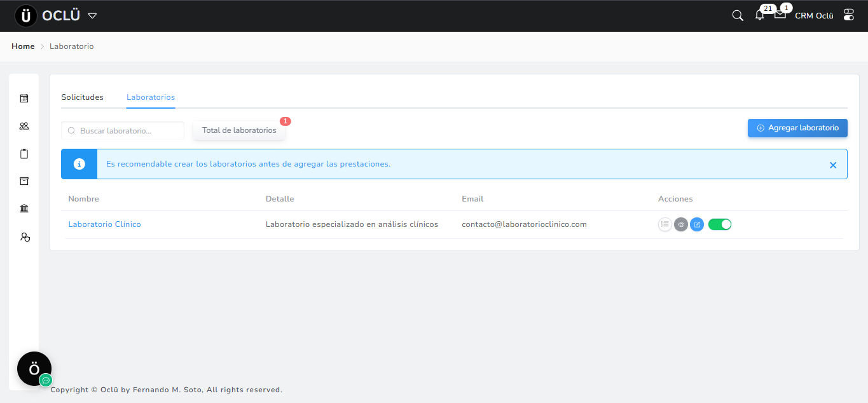Open the patients group icon in sidebar
Image resolution: width=868 pixels, height=403 pixels.
click(24, 126)
